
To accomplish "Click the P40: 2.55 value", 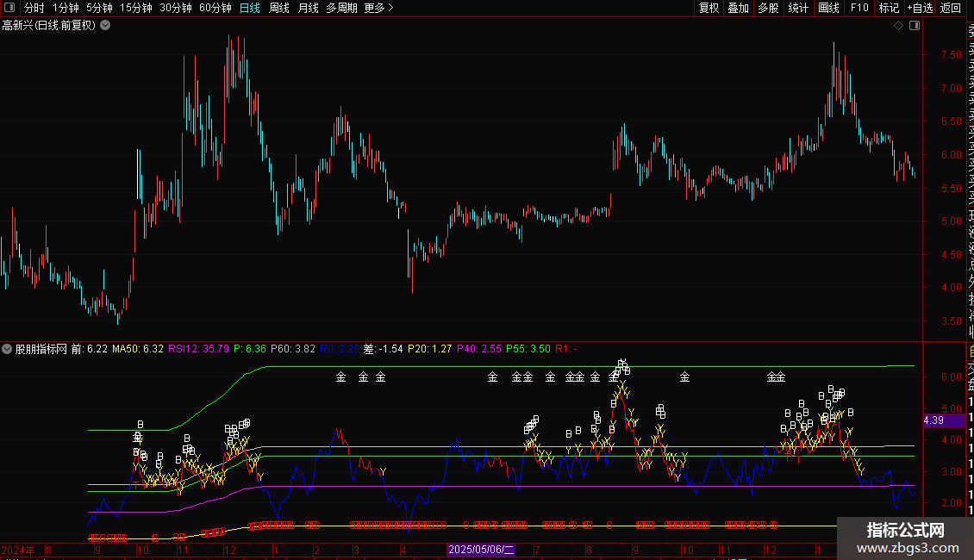I will (479, 349).
